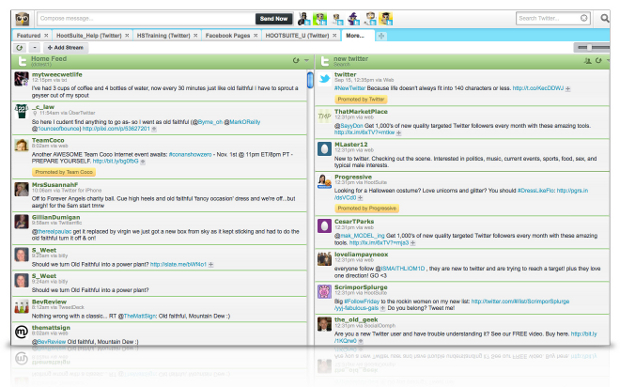The image size is (620, 387).
Task: Click the Send Now button
Action: tap(274, 19)
